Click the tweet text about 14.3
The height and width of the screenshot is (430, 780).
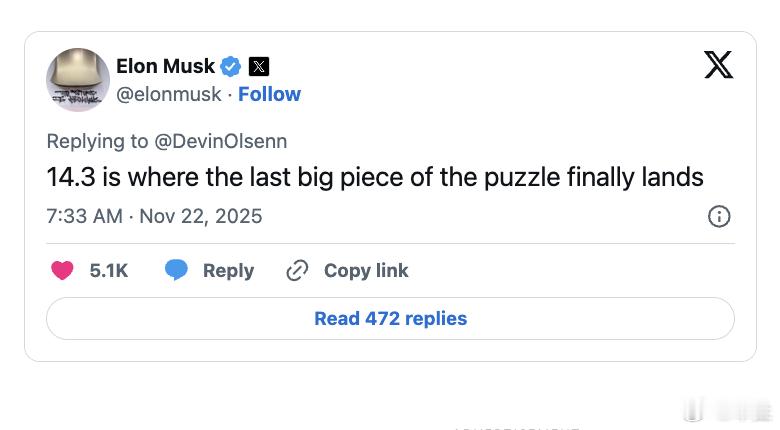pos(375,177)
